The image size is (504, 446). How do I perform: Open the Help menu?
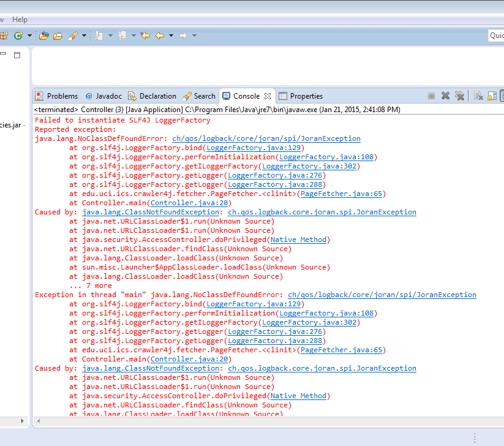point(20,20)
